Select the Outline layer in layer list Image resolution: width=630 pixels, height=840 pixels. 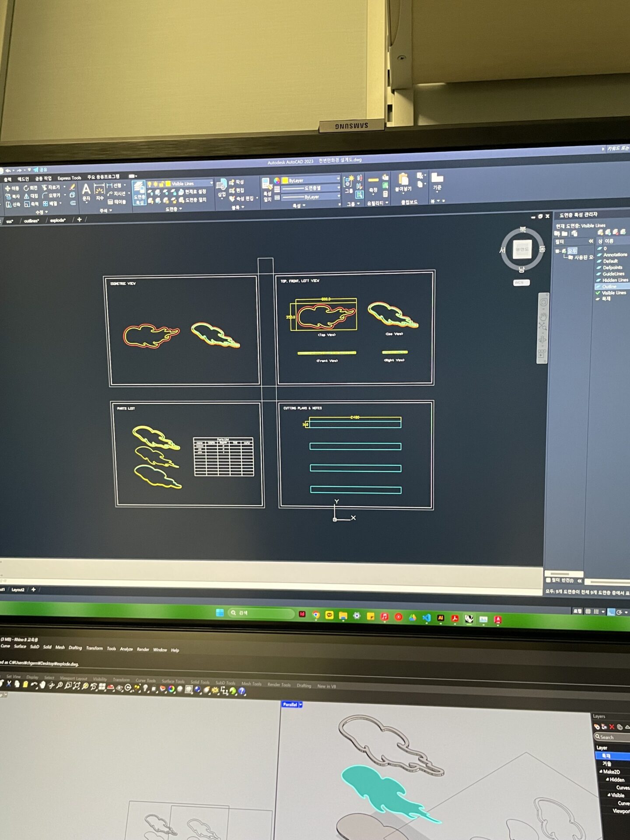(x=609, y=287)
